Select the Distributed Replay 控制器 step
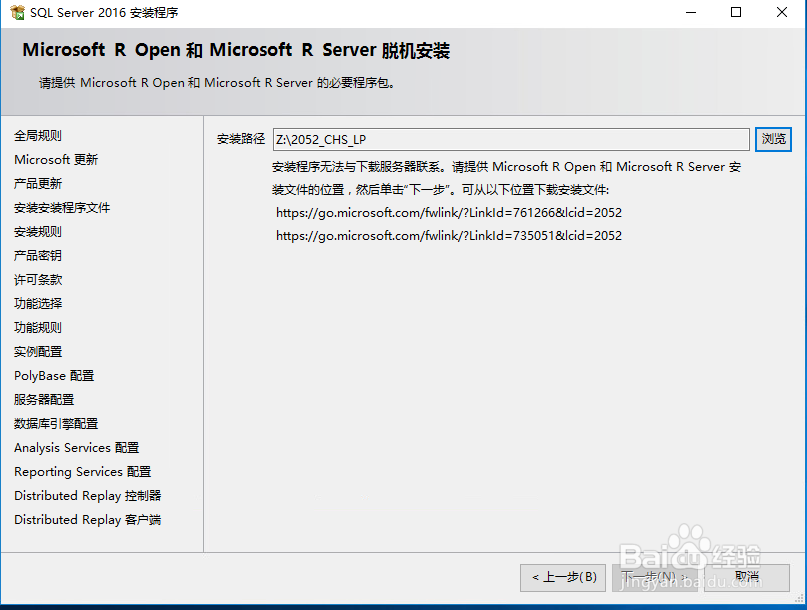Screen dimensions: 807x610 click(x=87, y=496)
